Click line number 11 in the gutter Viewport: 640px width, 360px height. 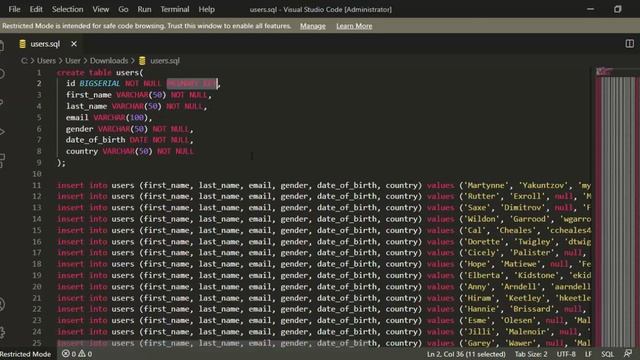(37, 185)
